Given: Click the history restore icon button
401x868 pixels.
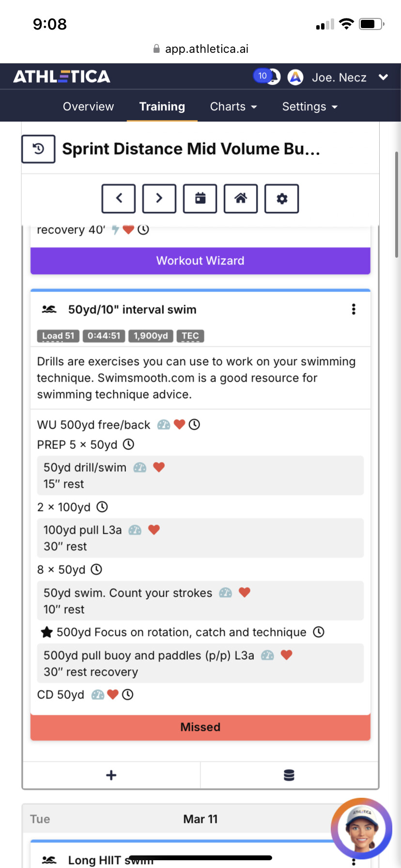Looking at the screenshot, I should pyautogui.click(x=38, y=149).
